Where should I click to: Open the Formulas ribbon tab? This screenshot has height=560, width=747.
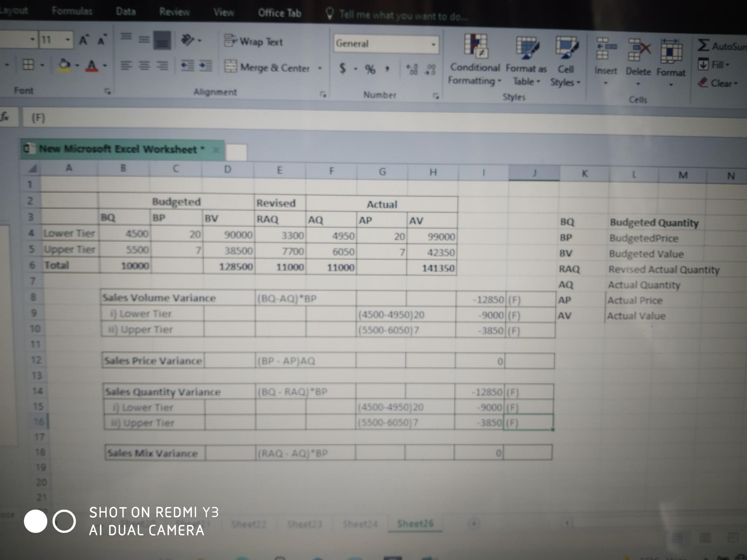(x=72, y=11)
